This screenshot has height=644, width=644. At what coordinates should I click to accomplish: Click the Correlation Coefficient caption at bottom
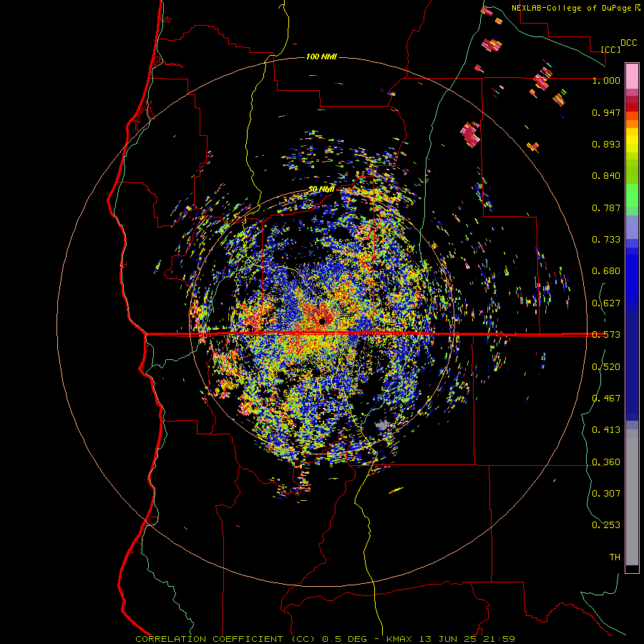coord(326,639)
